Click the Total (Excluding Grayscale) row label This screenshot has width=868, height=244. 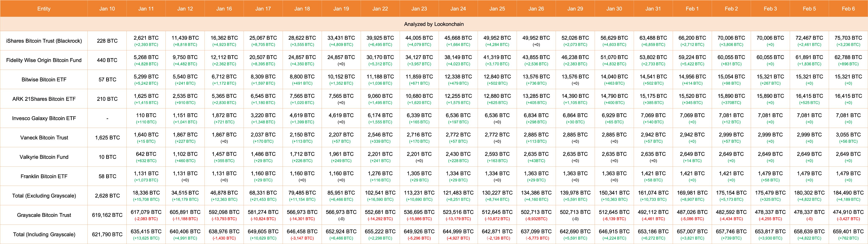point(44,195)
